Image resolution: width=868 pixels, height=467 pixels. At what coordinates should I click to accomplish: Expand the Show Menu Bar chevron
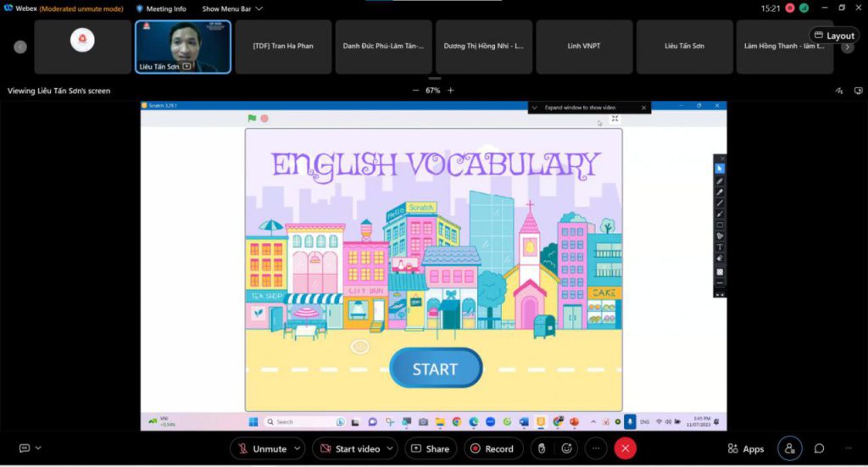[x=259, y=8]
